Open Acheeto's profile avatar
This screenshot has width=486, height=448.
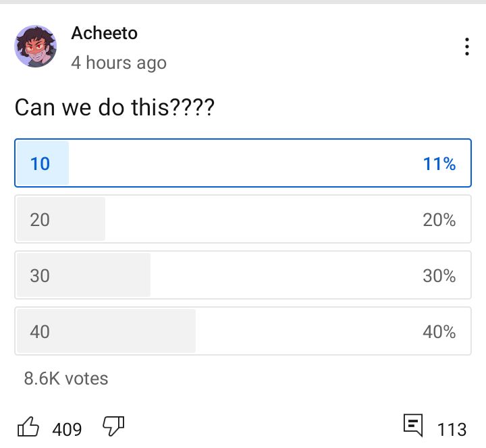tap(35, 46)
